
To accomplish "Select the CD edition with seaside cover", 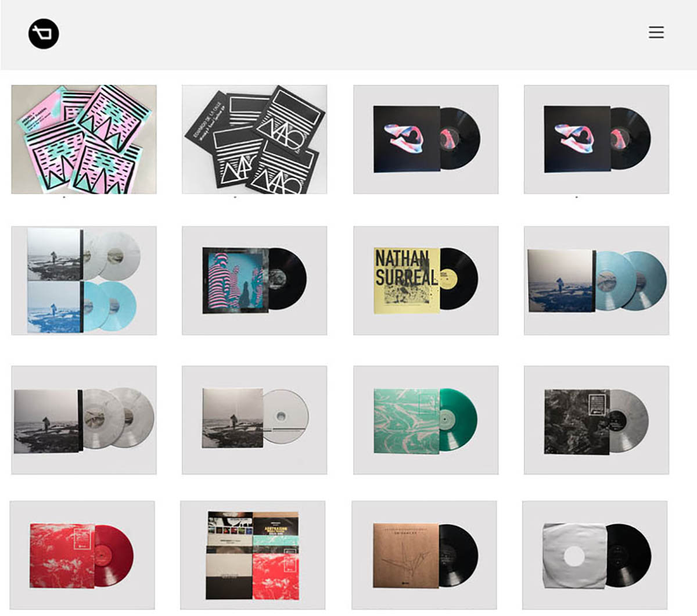I will click(254, 420).
